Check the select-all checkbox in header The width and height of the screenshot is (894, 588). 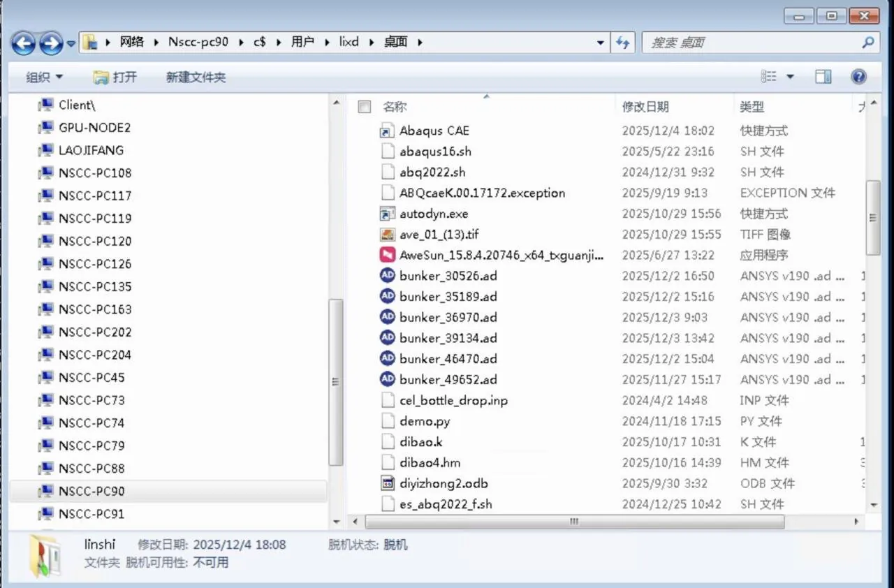[x=364, y=107]
